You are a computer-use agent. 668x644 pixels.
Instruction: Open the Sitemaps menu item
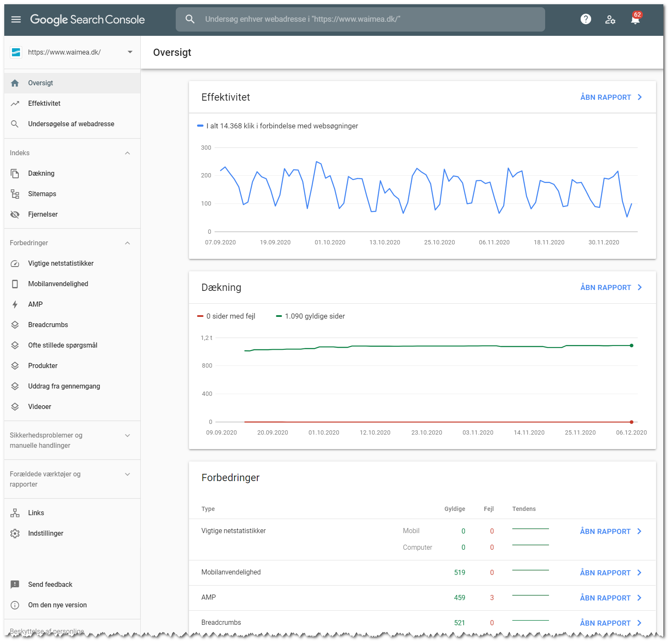pyautogui.click(x=72, y=194)
